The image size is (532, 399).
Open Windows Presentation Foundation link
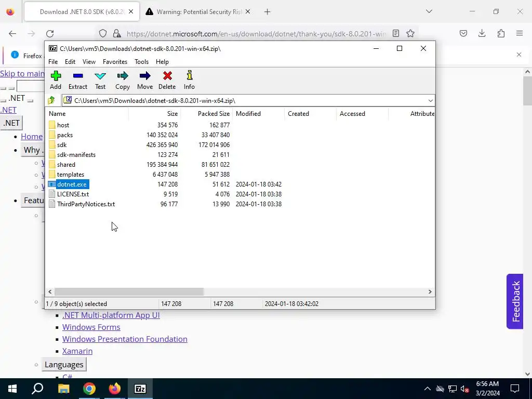125,339
